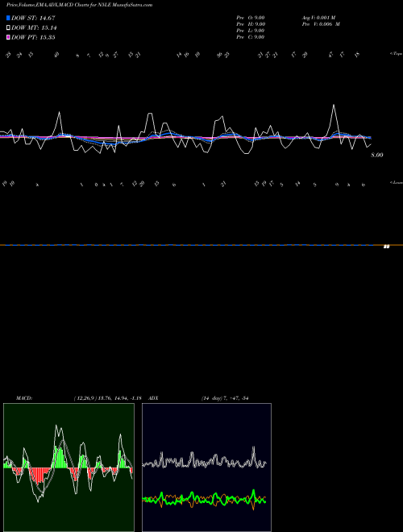Select the 'DOW ST: 14.67' legend text

coord(33,18)
